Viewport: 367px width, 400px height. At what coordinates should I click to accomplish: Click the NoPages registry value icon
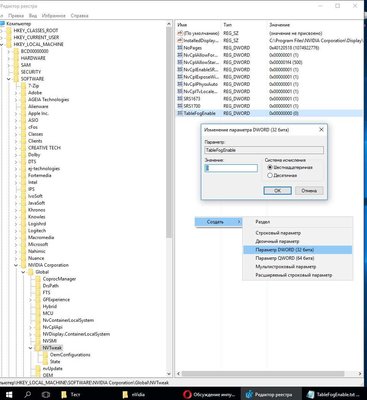point(180,48)
